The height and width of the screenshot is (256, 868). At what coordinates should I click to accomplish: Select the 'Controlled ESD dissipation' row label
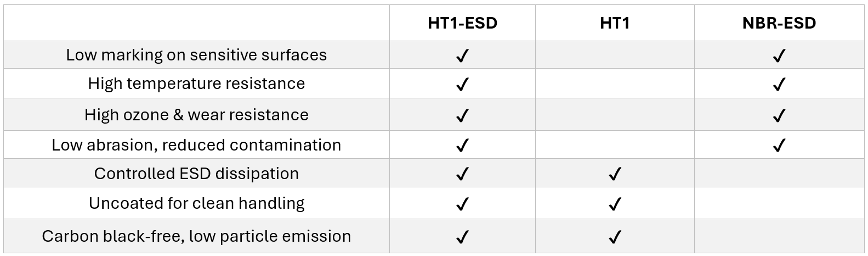pyautogui.click(x=196, y=174)
